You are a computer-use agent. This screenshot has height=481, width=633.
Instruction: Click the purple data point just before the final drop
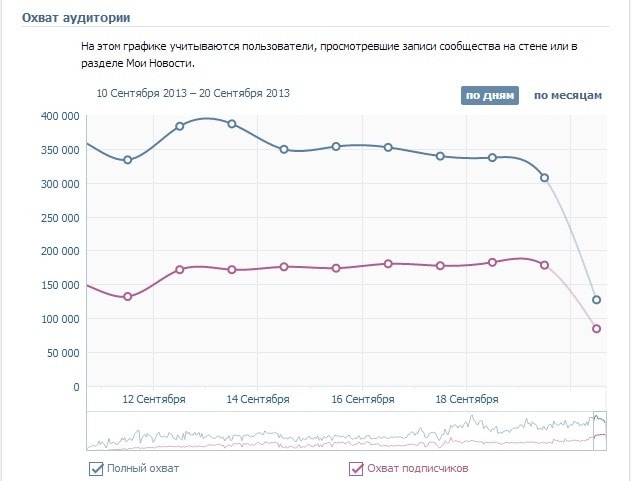coord(545,265)
